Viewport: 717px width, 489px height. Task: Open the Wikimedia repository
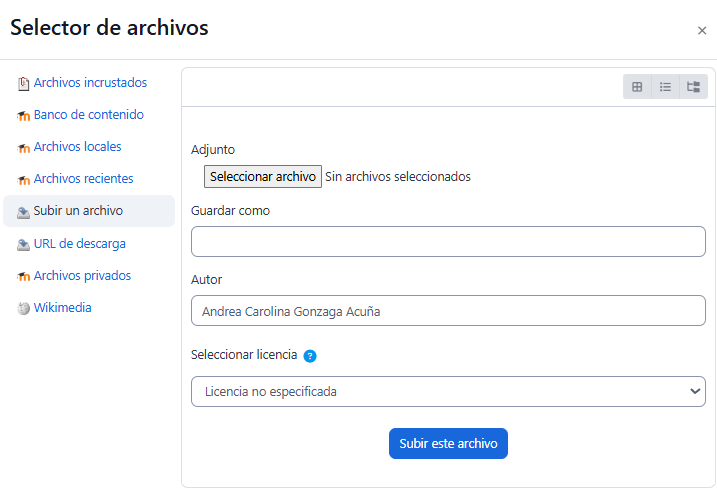62,308
